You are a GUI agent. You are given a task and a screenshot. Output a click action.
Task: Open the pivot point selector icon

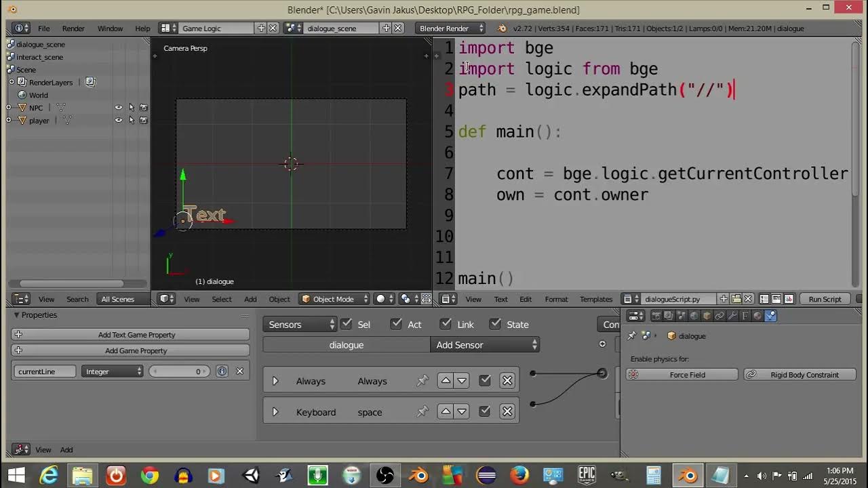(x=409, y=299)
